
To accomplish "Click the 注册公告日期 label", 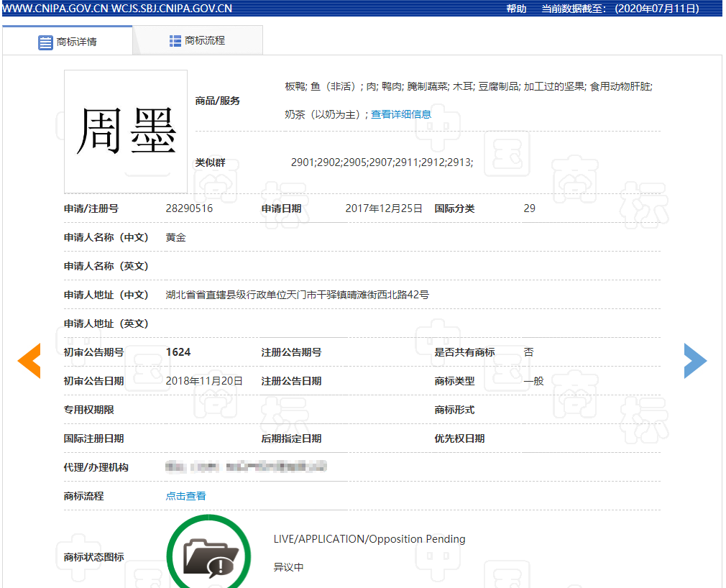I will click(x=291, y=381).
